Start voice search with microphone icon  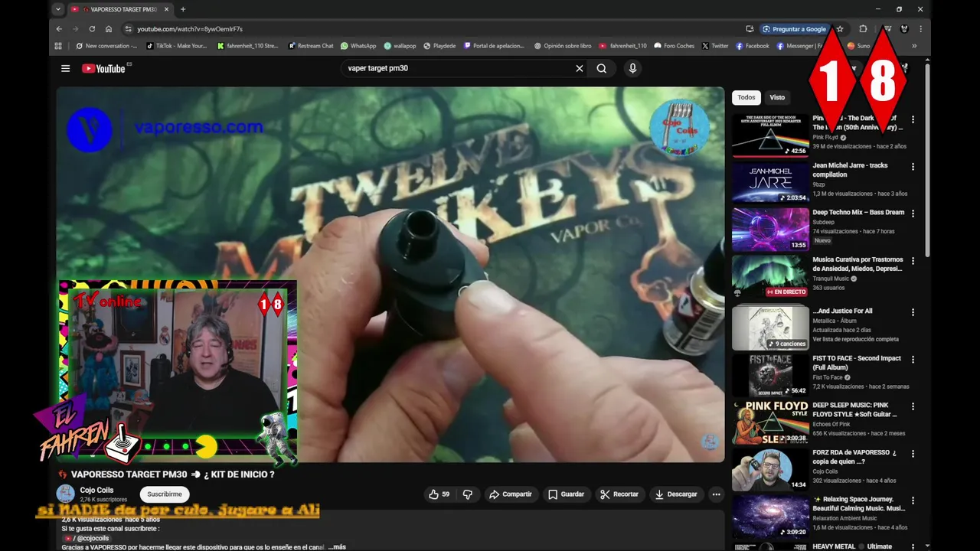coord(632,68)
